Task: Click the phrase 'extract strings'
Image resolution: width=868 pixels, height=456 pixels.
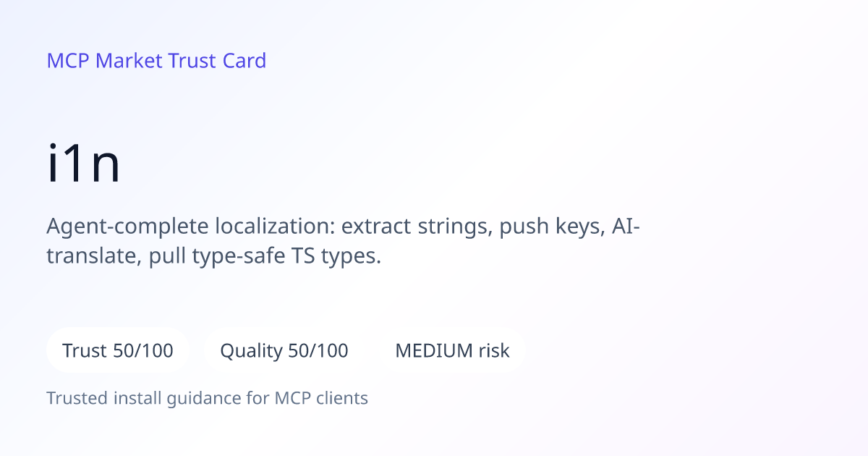Action: (x=417, y=227)
